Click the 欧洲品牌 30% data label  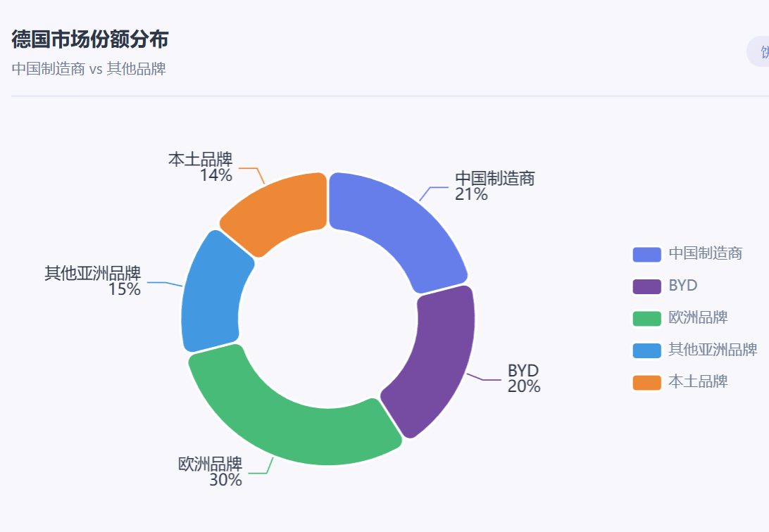pos(211,472)
